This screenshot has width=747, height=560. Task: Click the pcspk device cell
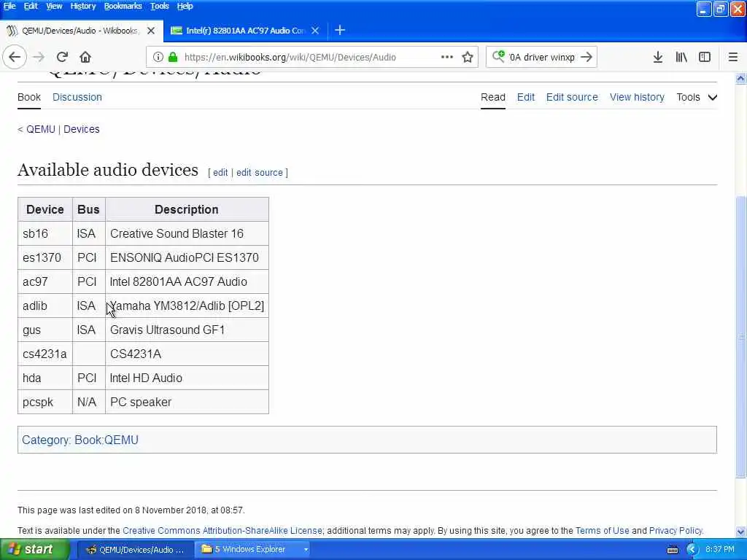45,402
